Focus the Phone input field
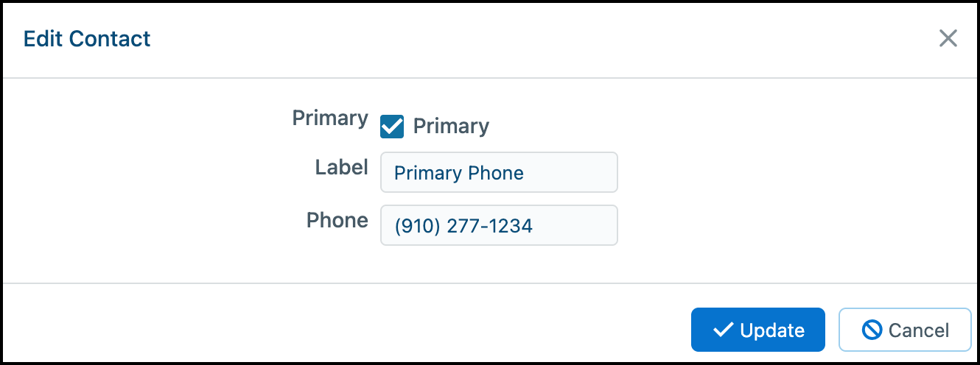The height and width of the screenshot is (365, 980). tap(499, 225)
